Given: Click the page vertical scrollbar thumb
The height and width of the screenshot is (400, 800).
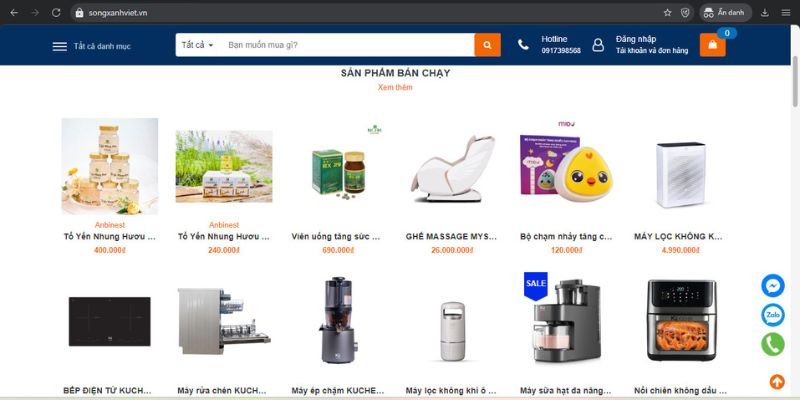Looking at the screenshot, I should coord(795,84).
